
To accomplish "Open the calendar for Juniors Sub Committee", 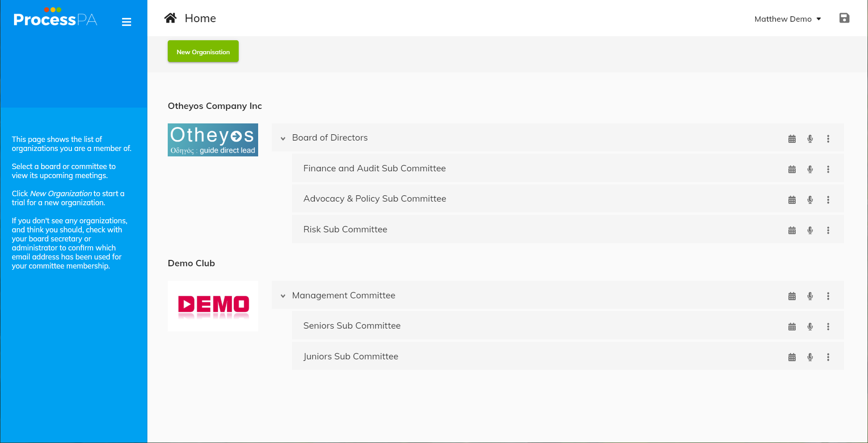I will [792, 357].
